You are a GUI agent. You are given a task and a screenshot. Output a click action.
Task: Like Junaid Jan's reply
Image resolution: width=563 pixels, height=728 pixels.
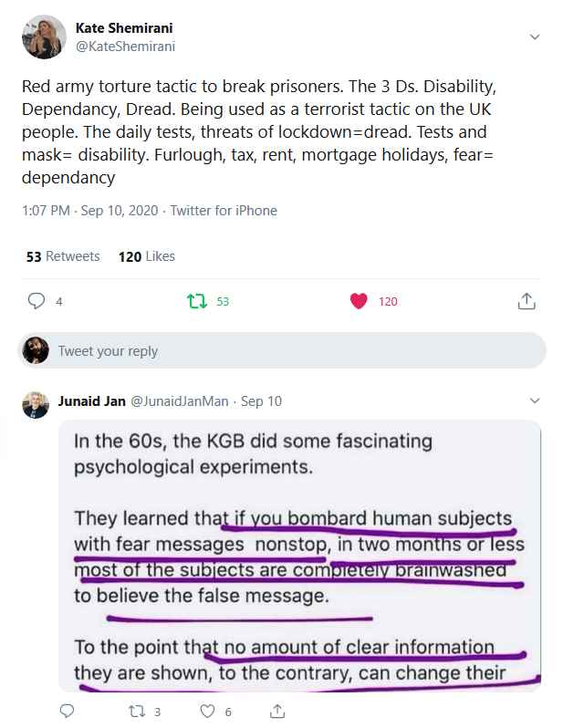[x=208, y=711]
